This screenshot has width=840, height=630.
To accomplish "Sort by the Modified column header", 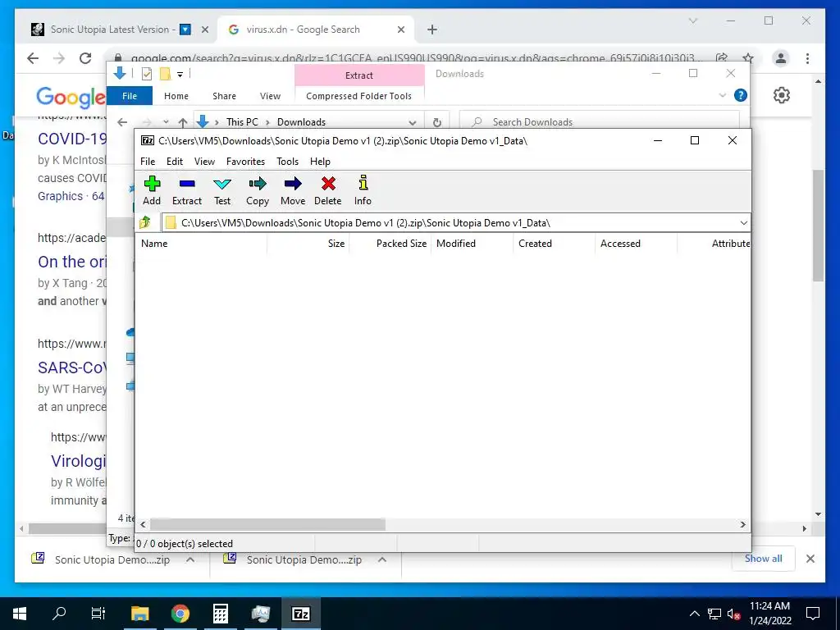I will click(472, 243).
